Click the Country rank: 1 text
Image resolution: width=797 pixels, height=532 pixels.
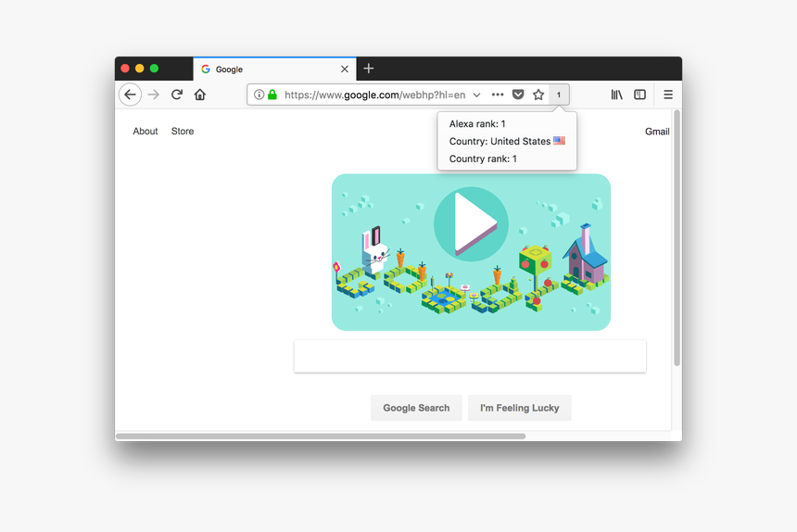click(x=483, y=159)
